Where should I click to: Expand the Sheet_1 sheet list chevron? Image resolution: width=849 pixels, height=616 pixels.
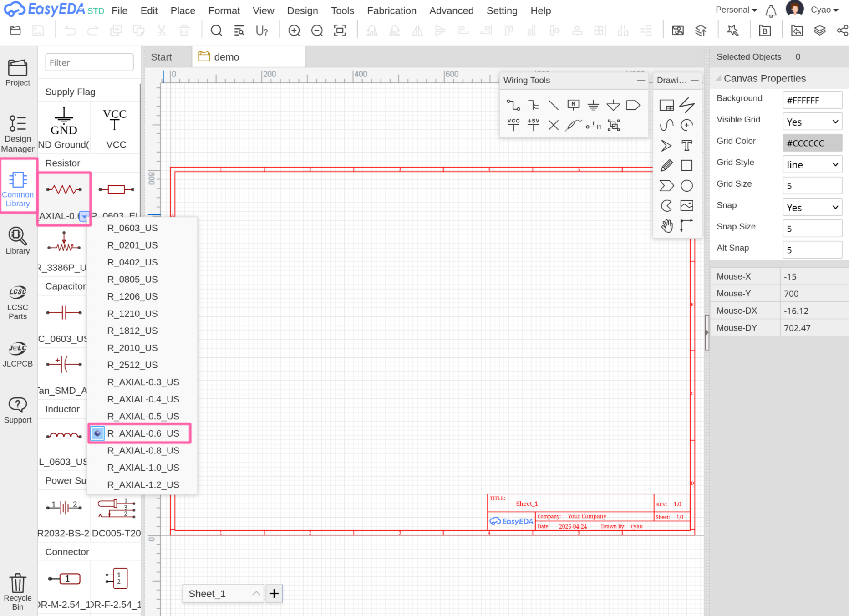click(256, 593)
